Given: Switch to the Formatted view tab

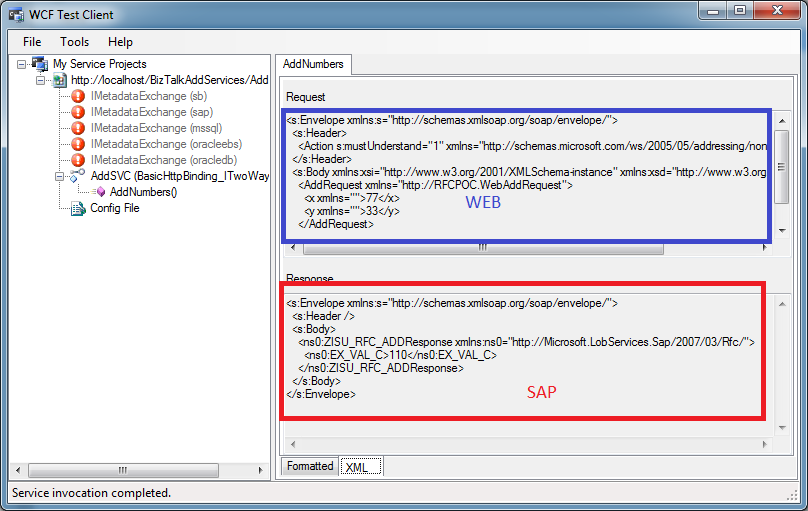Looking at the screenshot, I should [x=310, y=466].
